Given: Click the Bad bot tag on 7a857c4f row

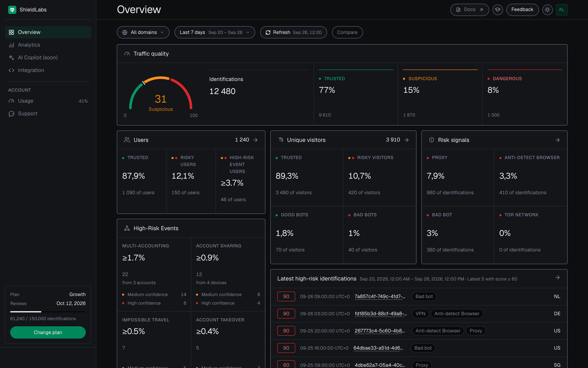Looking at the screenshot, I should click(x=424, y=296).
